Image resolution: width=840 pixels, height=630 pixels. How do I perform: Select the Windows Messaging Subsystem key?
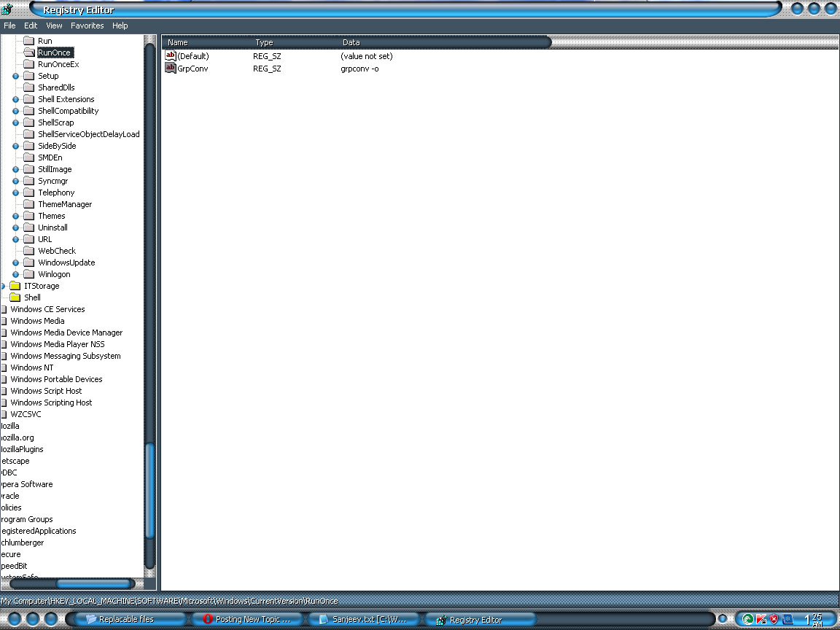pos(66,356)
